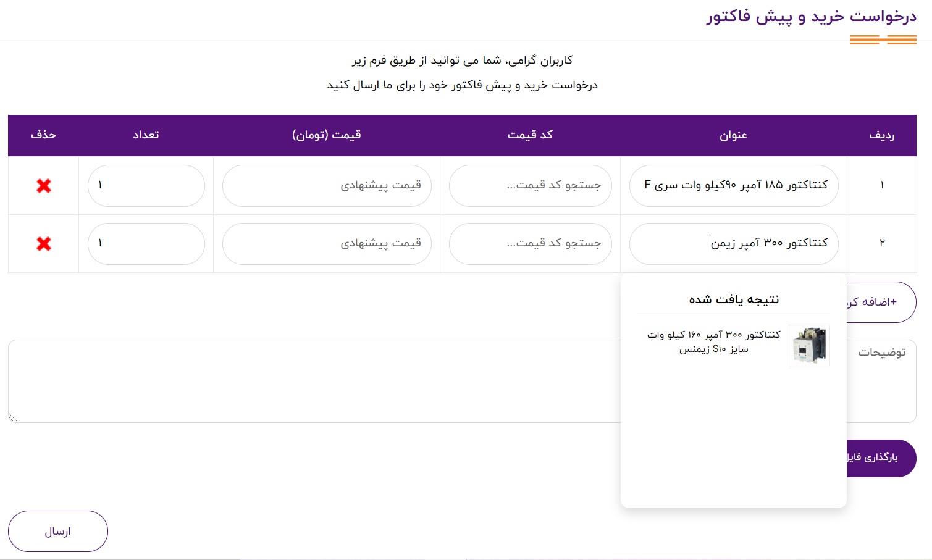Select the 300 amp Siemens contactor result
This screenshot has width=932, height=560.
pos(713,342)
